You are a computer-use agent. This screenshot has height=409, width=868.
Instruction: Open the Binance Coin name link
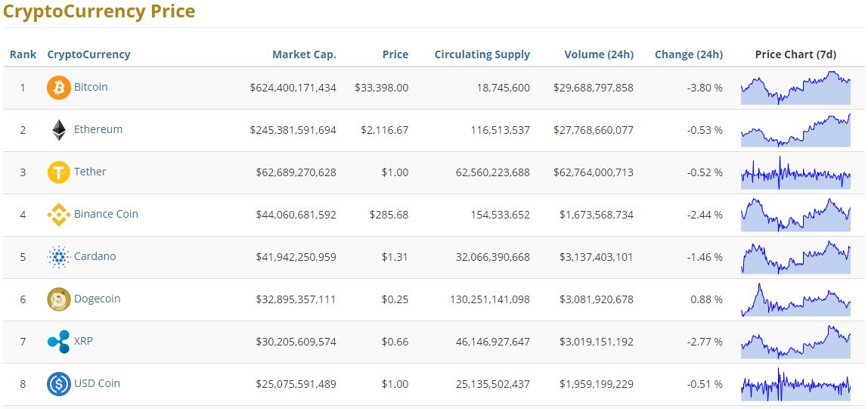click(106, 214)
